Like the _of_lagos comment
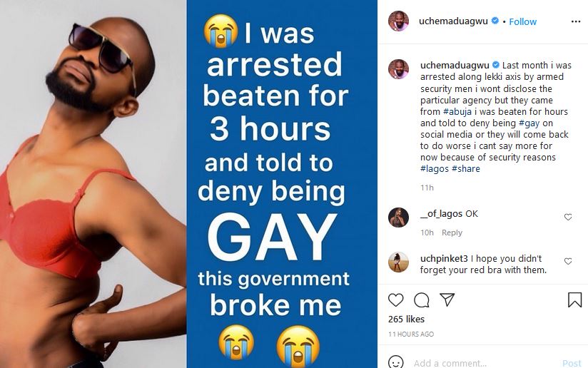Screen dimensions: 588x368 [x=568, y=217]
